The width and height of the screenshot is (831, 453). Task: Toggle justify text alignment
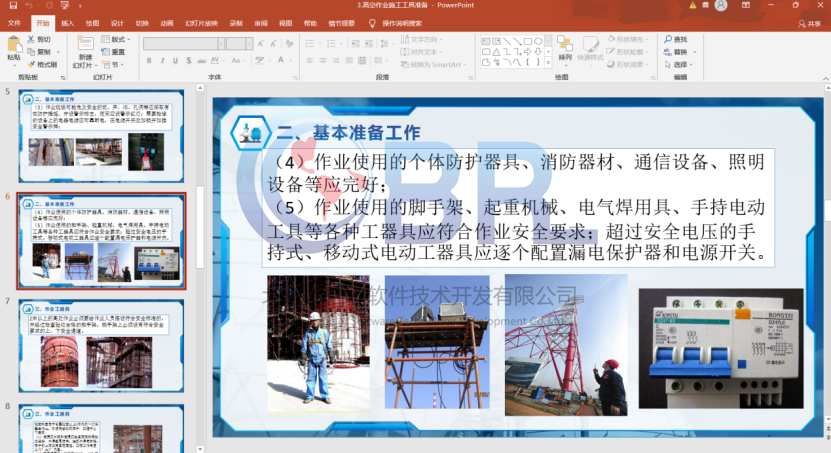click(349, 61)
